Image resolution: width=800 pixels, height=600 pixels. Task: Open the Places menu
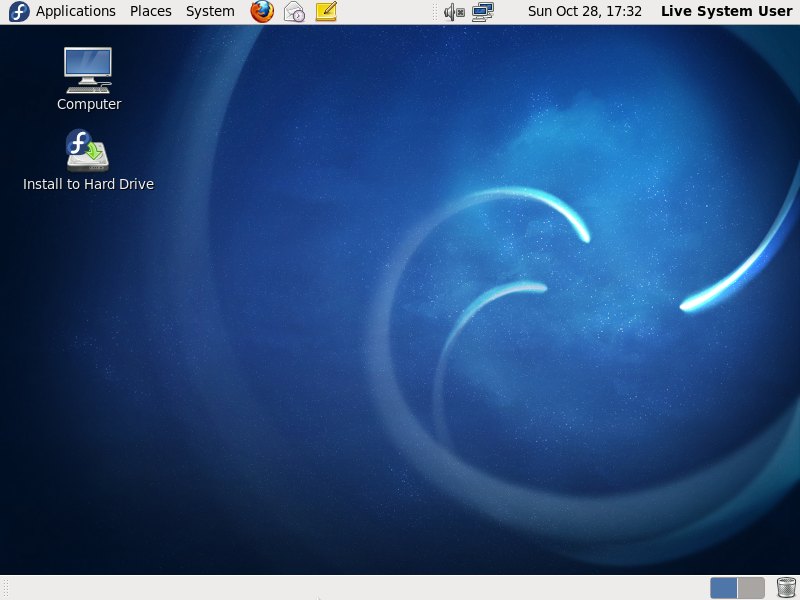tap(151, 12)
